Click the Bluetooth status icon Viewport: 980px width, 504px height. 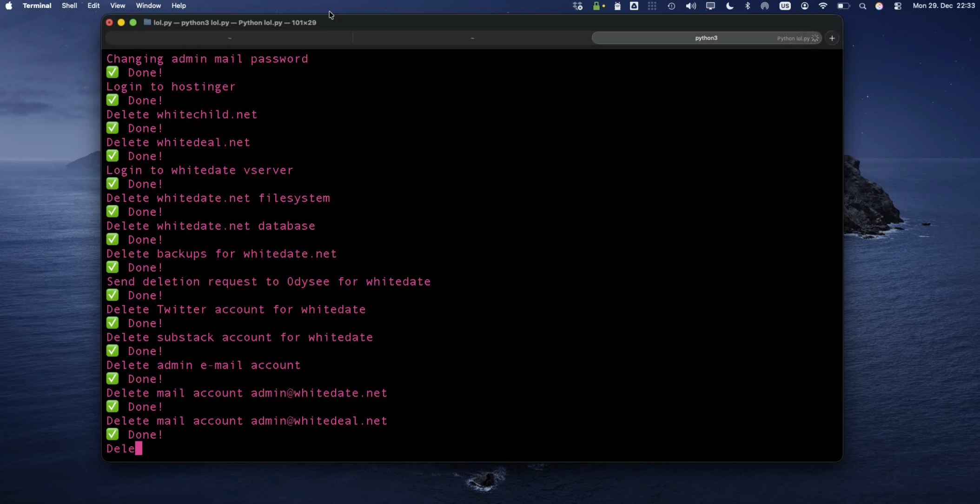tap(748, 6)
